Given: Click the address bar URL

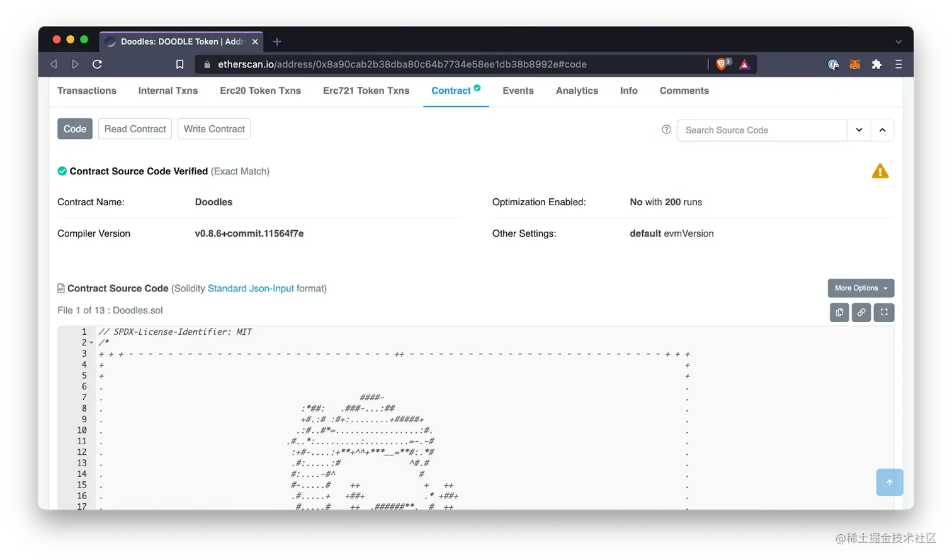Looking at the screenshot, I should pos(402,64).
